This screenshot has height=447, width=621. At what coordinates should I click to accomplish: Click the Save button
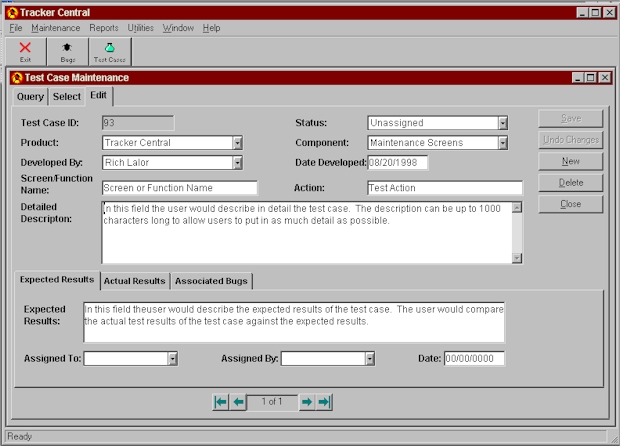click(571, 118)
